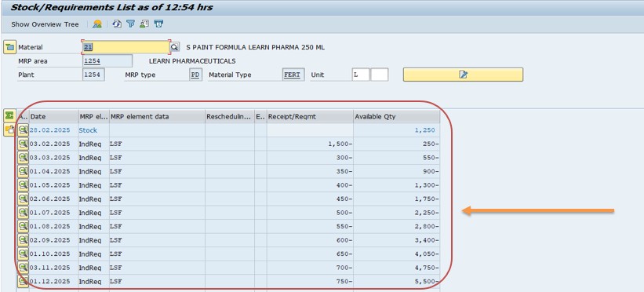Click available quantity 250- cell
Screen dimensions: 644x292
click(396, 144)
